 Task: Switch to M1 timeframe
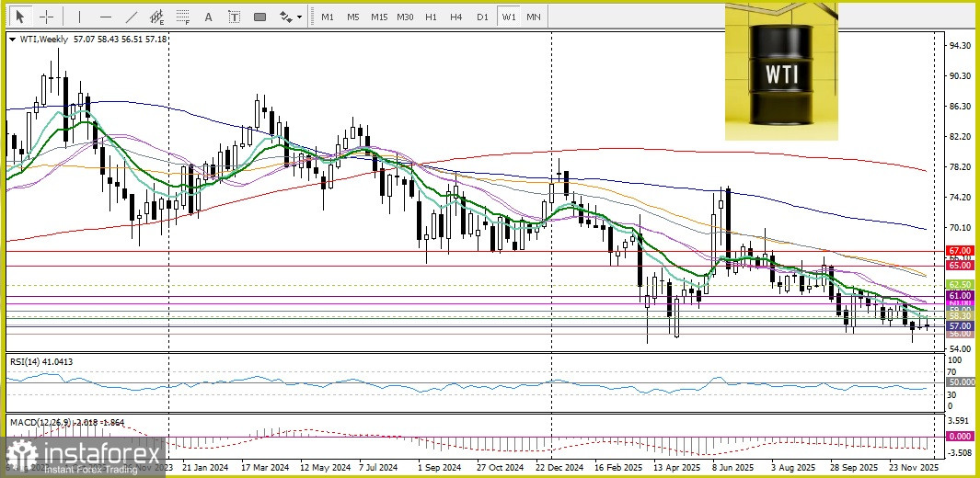pyautogui.click(x=328, y=17)
